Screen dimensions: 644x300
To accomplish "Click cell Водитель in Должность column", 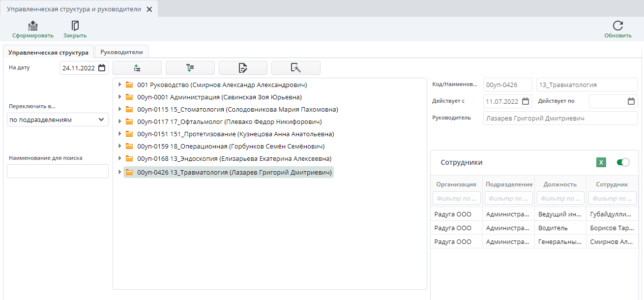I will 560,228.
